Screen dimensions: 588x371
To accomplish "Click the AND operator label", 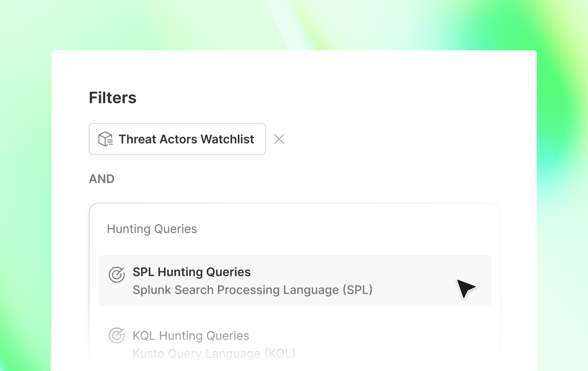I will point(101,179).
